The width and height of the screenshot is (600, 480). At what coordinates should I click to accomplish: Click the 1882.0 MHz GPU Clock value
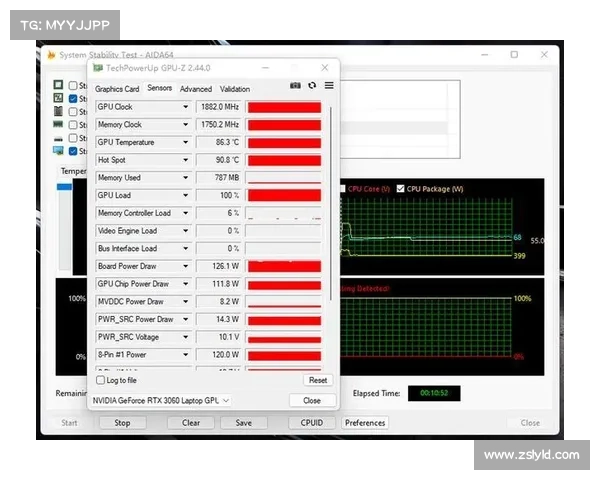[x=219, y=107]
